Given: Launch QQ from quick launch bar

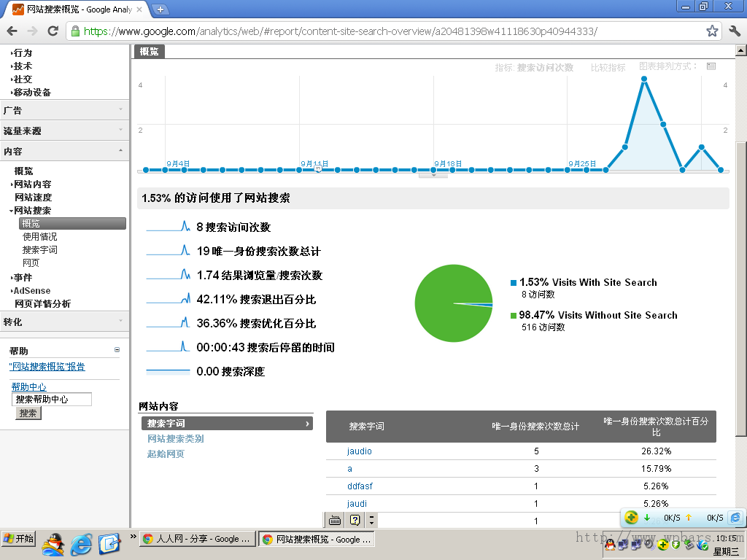Looking at the screenshot, I should (x=53, y=544).
